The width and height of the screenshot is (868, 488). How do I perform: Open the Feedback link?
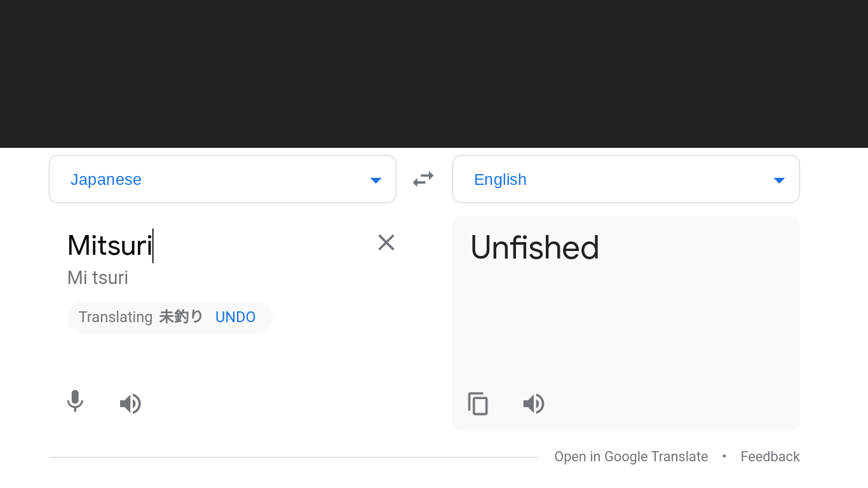[770, 457]
